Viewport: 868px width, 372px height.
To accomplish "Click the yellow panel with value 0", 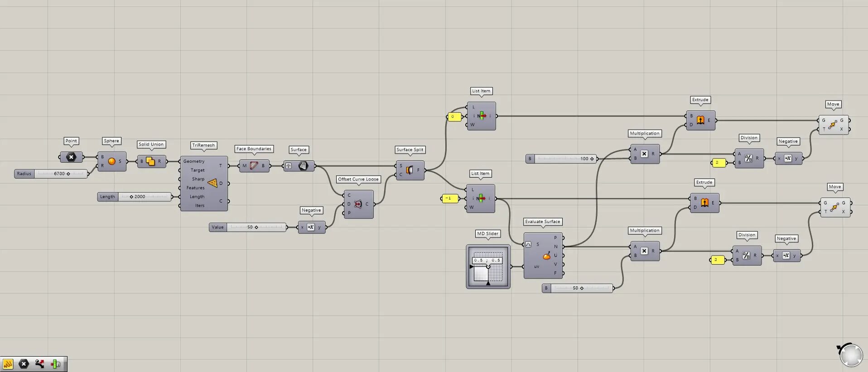I will tap(454, 117).
